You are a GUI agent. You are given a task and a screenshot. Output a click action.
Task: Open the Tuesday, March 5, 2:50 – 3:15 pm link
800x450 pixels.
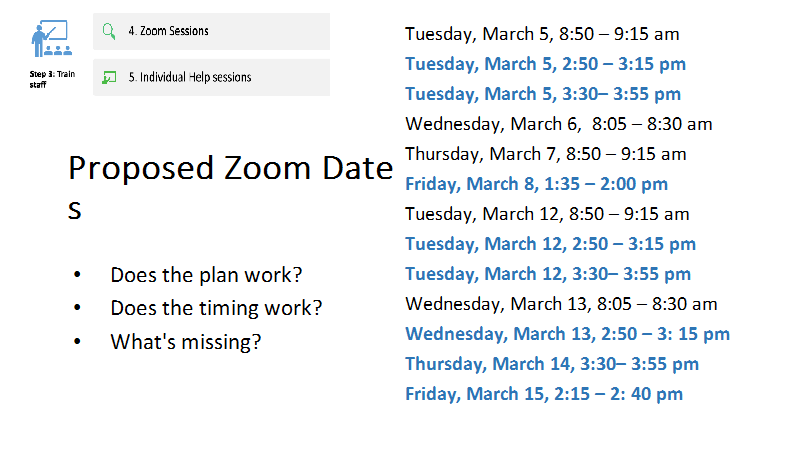pyautogui.click(x=545, y=64)
